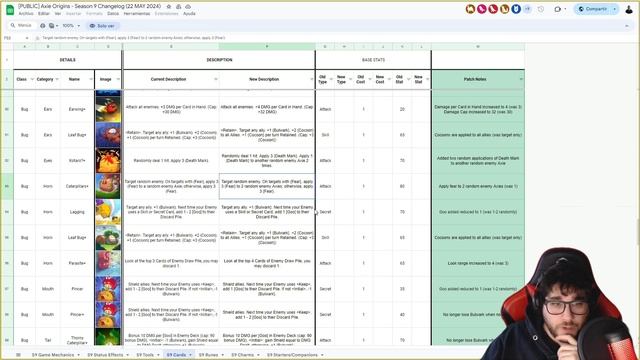This screenshot has height=360, width=640.
Task: Select the Parasite Patch Notes cell
Action: click(x=478, y=263)
